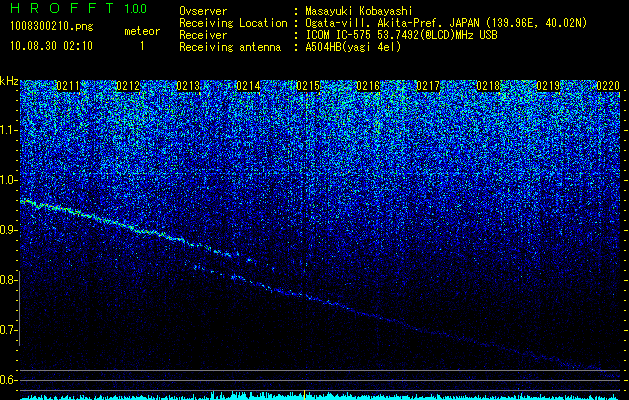Click the observer name Masayuki Kobayashi
Screen dimensions: 629x400
click(359, 11)
